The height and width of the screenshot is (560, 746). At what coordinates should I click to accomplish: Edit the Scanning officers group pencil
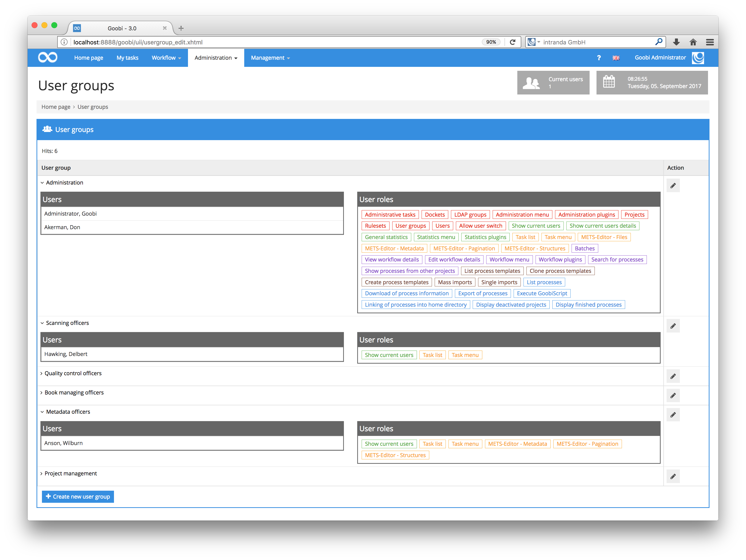coord(673,326)
